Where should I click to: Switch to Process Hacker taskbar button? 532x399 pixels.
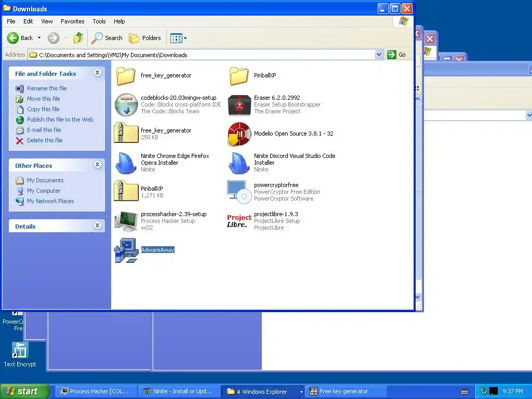96,392
